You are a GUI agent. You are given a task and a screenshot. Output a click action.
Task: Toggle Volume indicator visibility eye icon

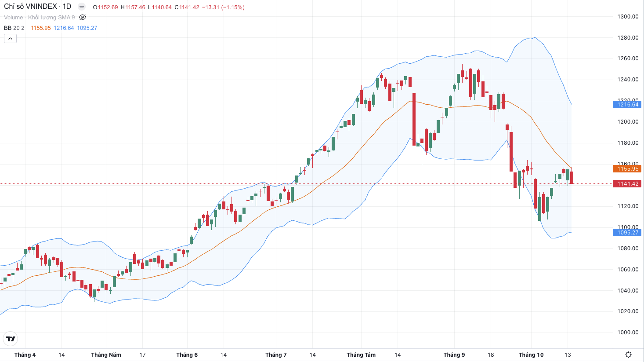pos(83,18)
